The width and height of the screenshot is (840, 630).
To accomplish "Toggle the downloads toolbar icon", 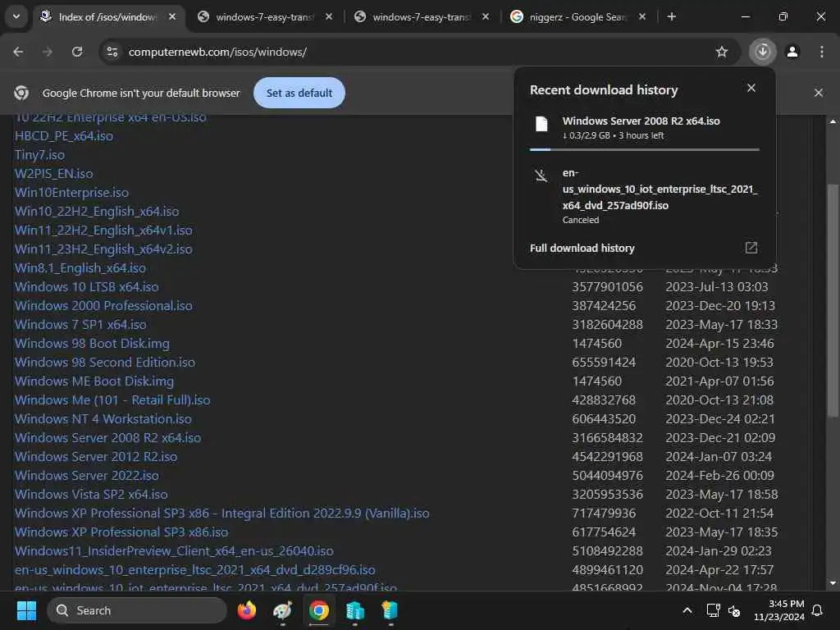I will pos(762,52).
